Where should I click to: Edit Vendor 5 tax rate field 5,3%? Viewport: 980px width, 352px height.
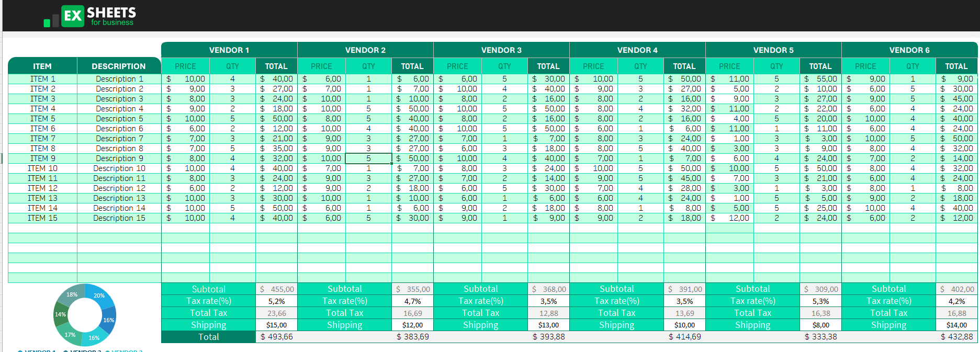(x=820, y=301)
